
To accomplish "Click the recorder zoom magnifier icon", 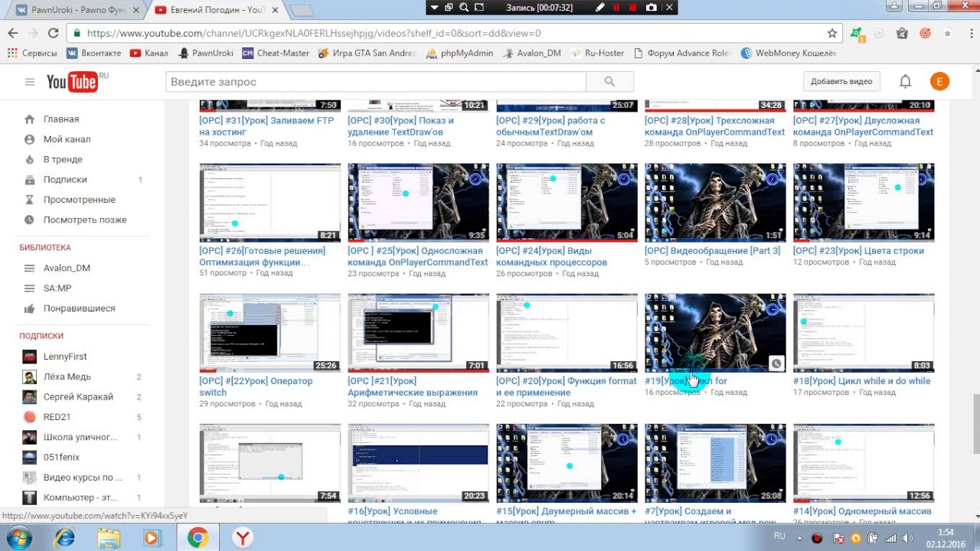I will pyautogui.click(x=464, y=7).
